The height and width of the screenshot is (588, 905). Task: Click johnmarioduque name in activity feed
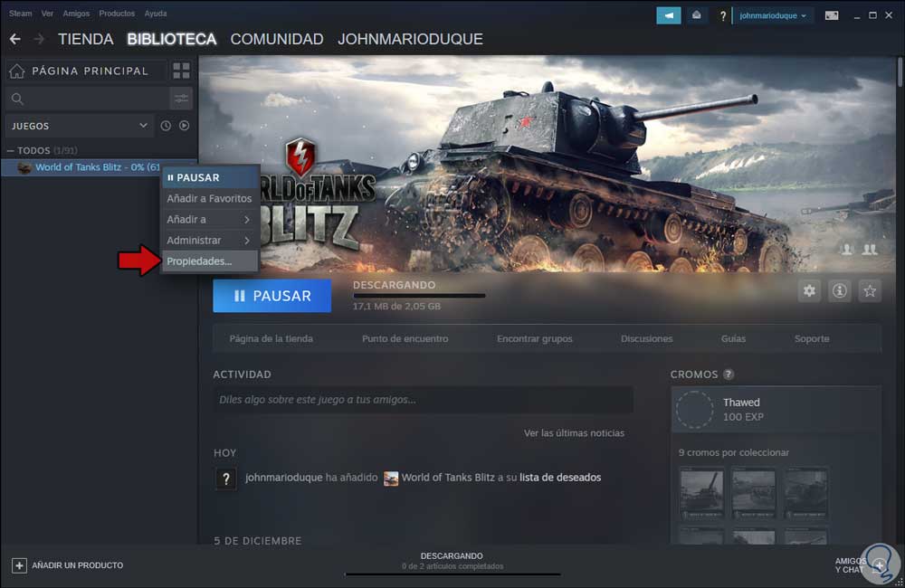pos(284,478)
